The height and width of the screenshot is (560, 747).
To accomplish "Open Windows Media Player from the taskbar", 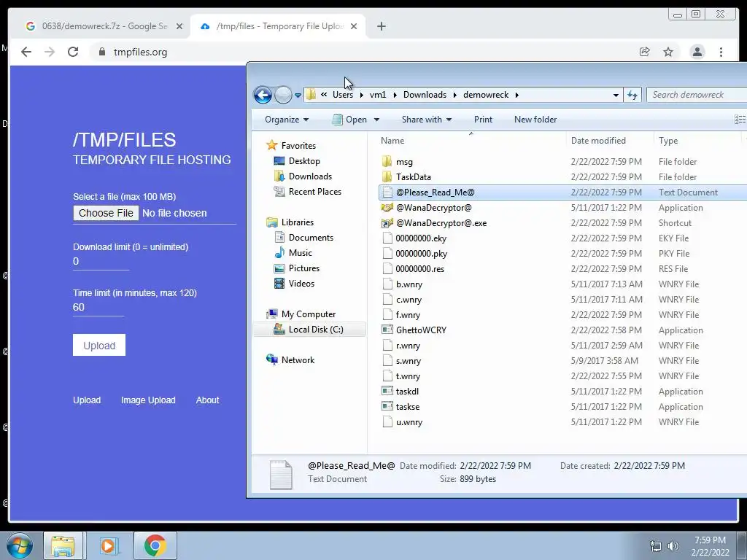I will tap(108, 545).
